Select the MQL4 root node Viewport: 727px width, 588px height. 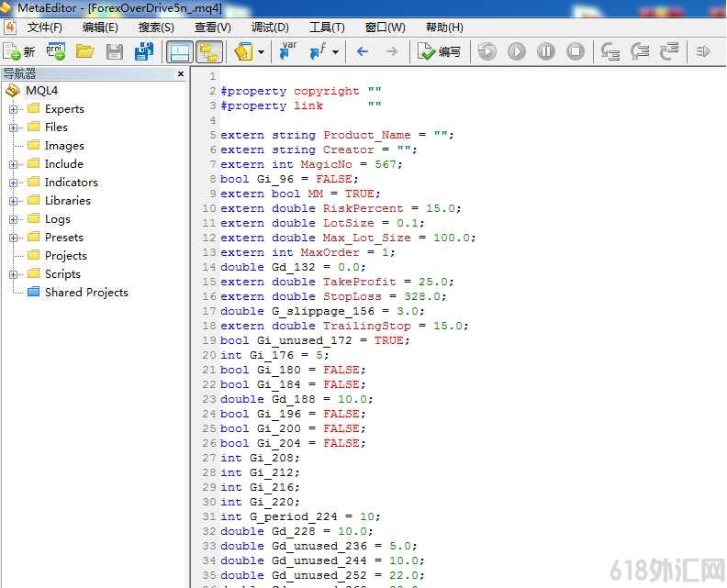[41, 90]
